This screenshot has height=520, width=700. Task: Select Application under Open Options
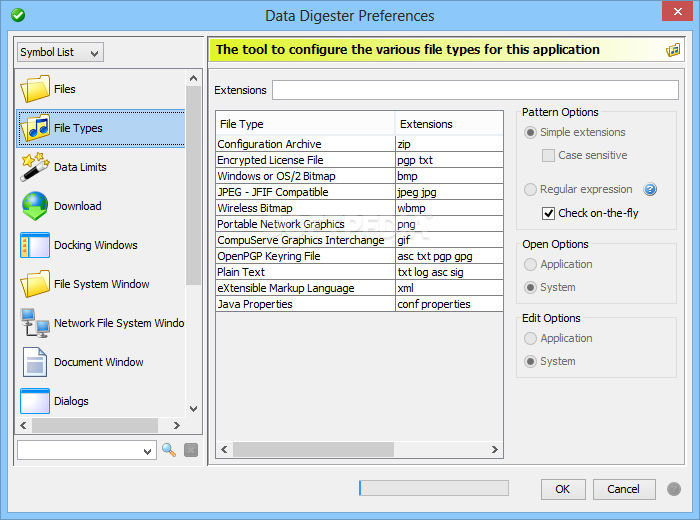point(530,264)
